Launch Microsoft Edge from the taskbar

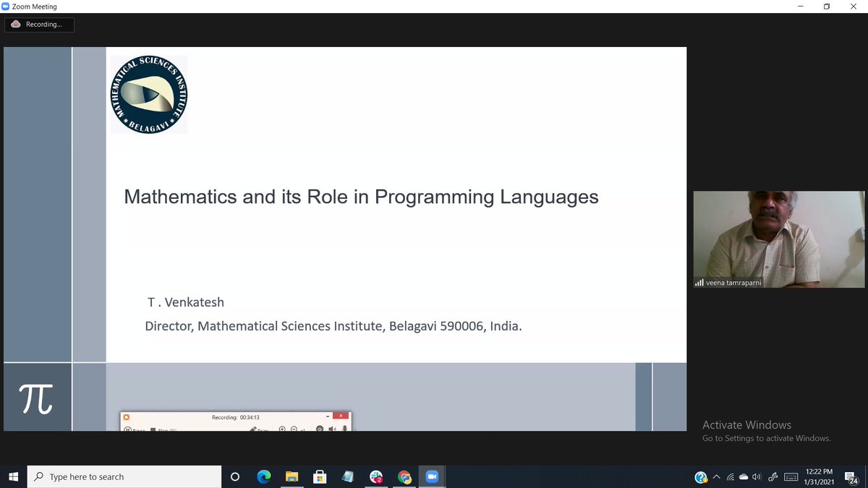(263, 476)
